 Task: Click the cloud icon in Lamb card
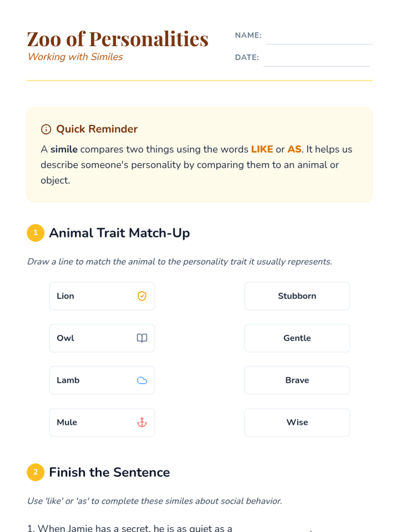(142, 380)
